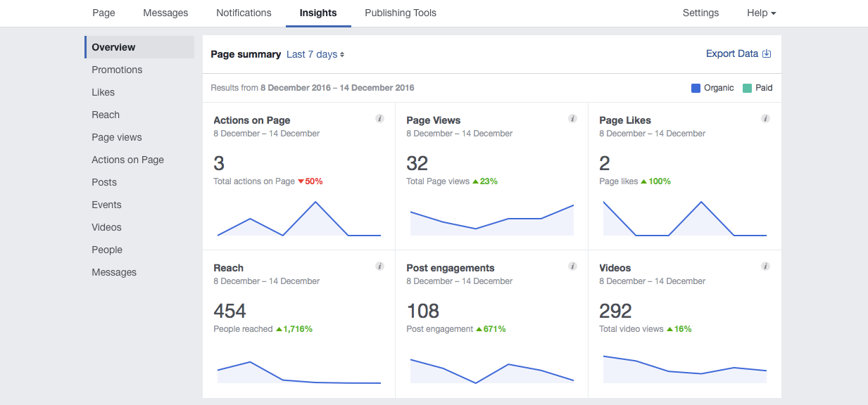
Task: Open the Publishing Tools tab
Action: coord(401,13)
